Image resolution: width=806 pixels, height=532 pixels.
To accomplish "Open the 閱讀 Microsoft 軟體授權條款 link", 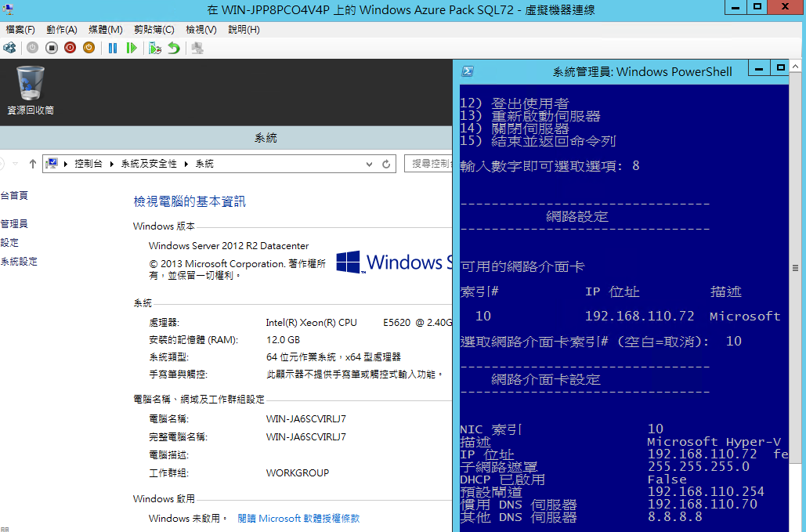I will [298, 518].
